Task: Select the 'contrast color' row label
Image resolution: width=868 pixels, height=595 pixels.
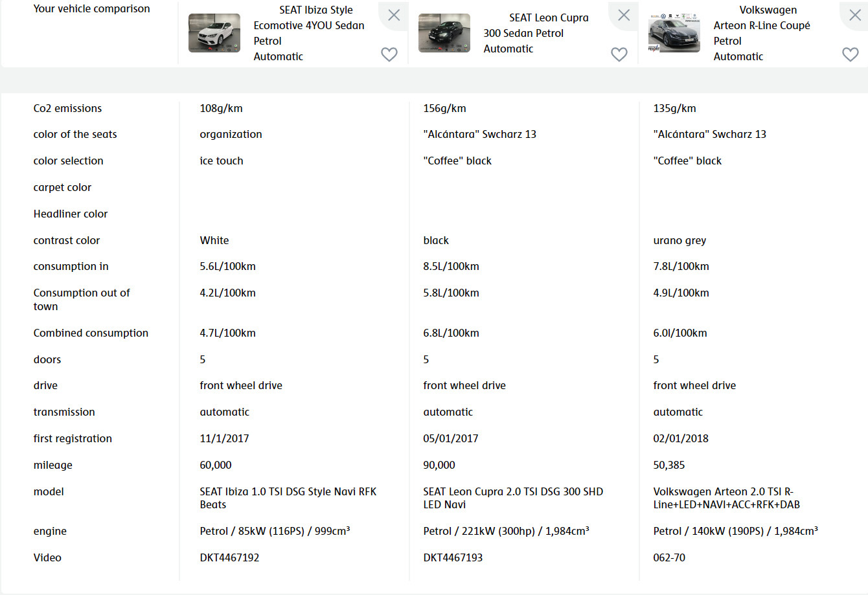Action: pyautogui.click(x=67, y=240)
